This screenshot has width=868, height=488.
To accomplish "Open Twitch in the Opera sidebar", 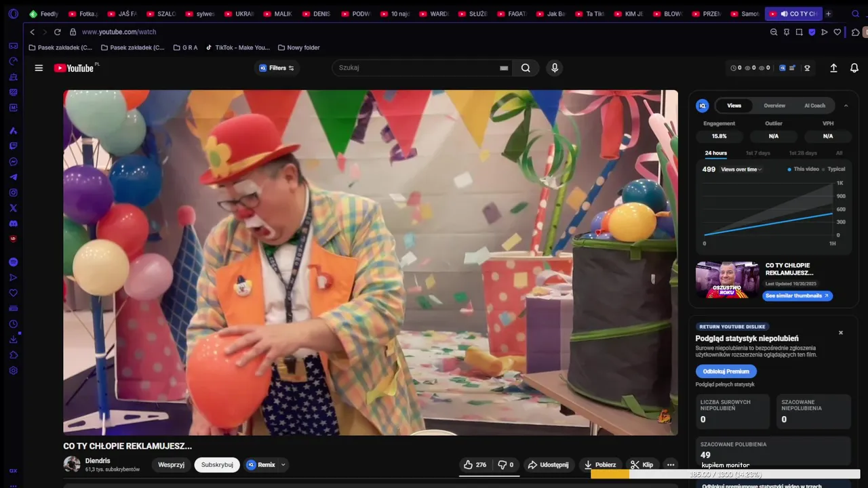I will tap(14, 146).
